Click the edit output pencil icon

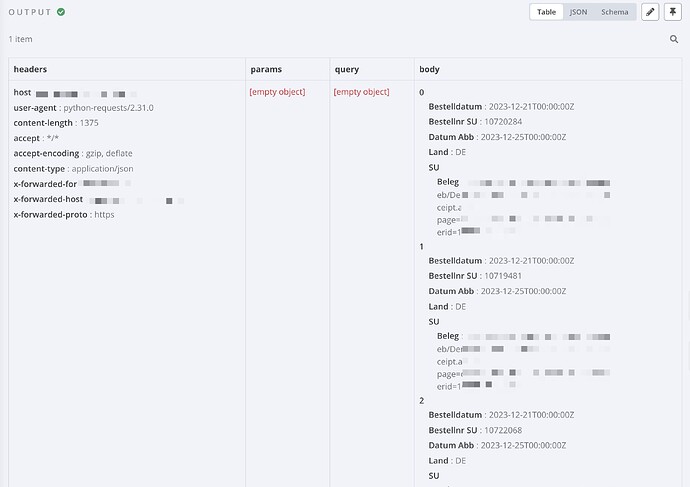[x=650, y=12]
